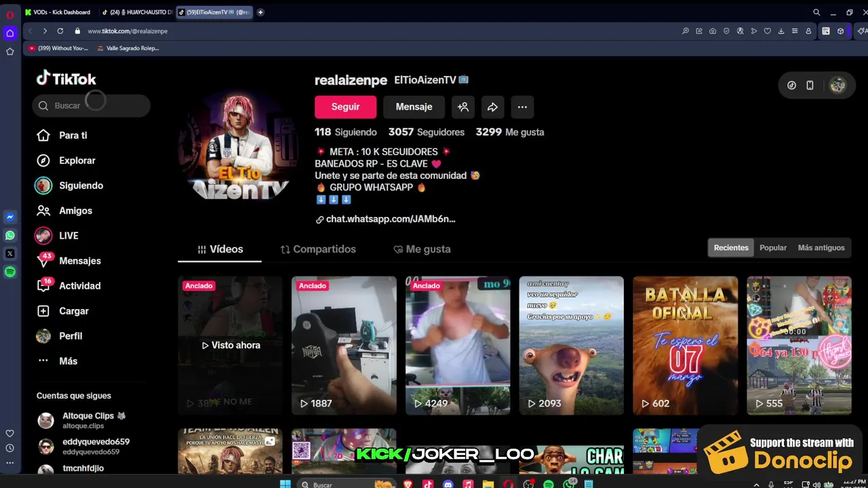Screen dimensions: 868x488
Task: Open Spotify in Opera sidebar
Action: pos(9,272)
